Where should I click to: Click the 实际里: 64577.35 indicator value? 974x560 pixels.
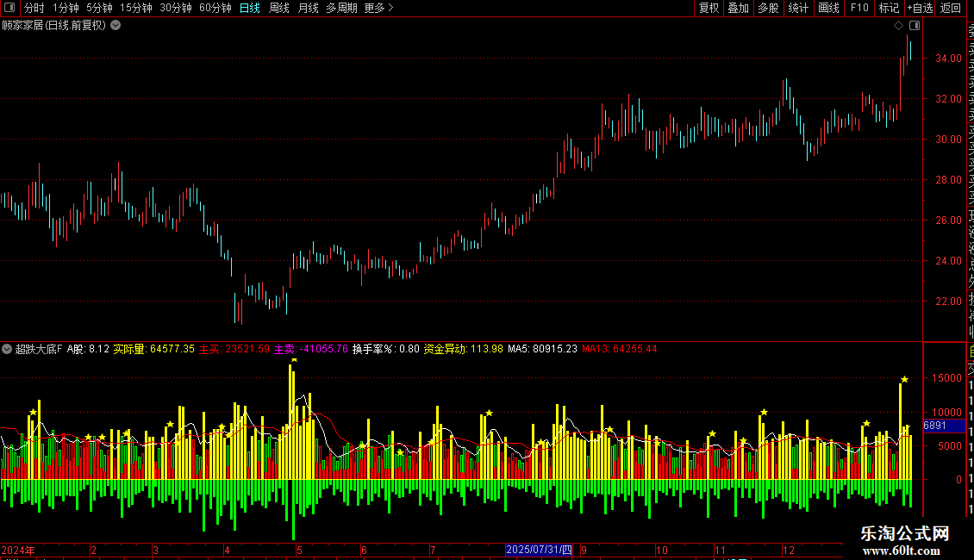pos(154,349)
